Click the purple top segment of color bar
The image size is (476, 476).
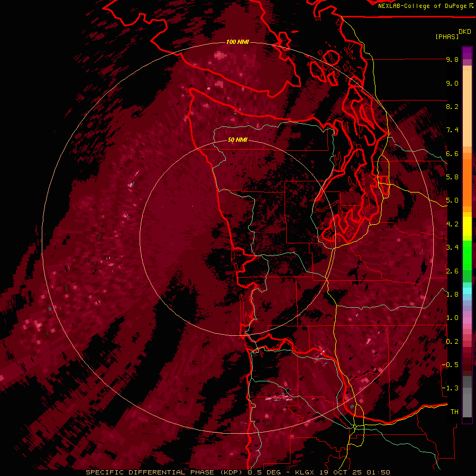(467, 53)
